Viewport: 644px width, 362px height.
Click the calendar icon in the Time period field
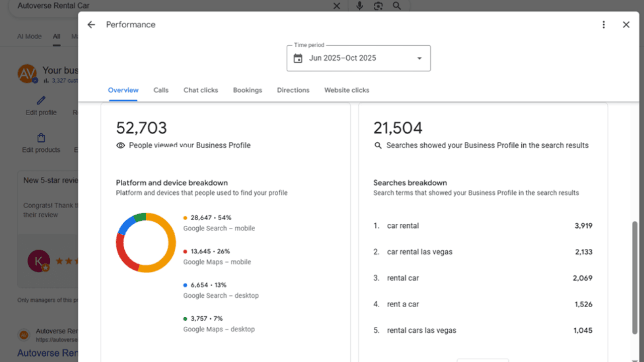point(297,58)
